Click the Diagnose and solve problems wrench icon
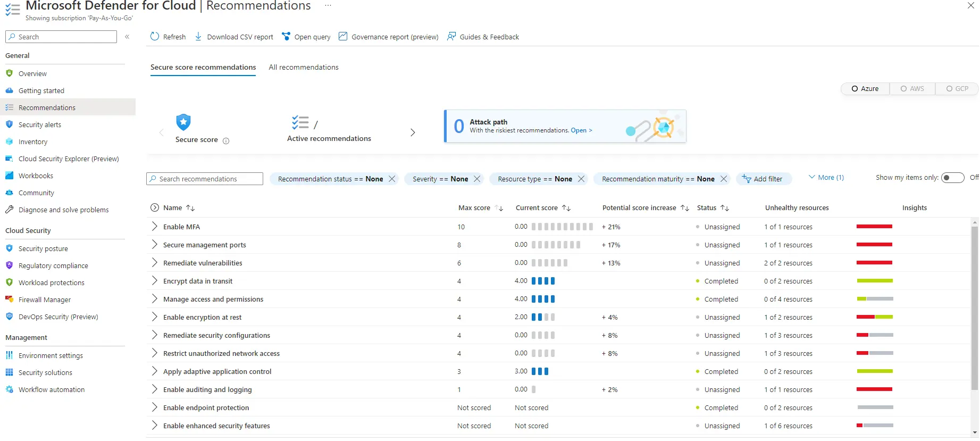This screenshot has width=980, height=441. coord(9,210)
